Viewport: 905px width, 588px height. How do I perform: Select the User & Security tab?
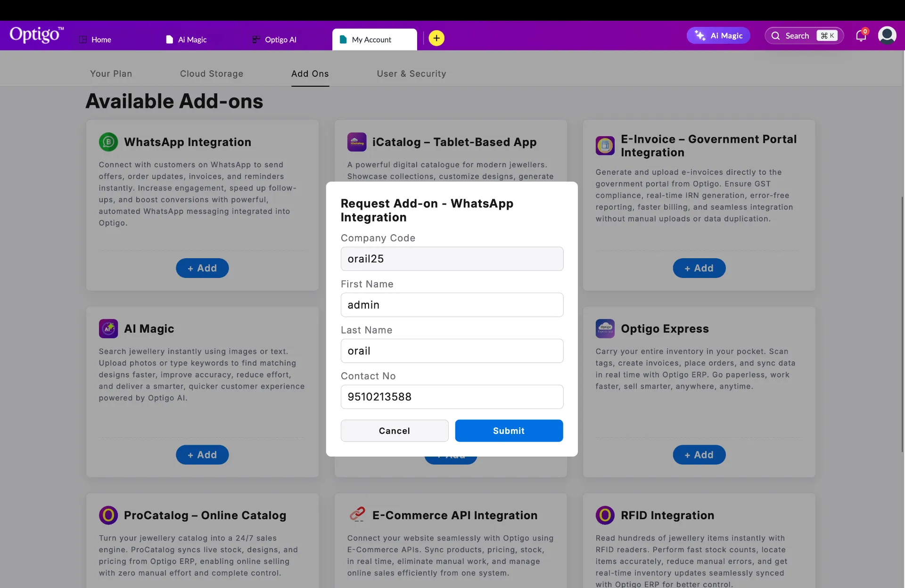click(411, 73)
